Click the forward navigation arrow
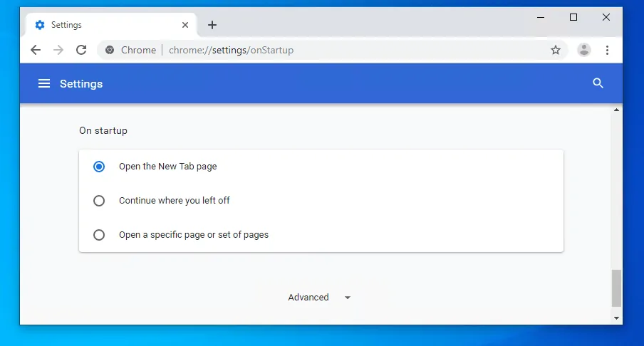 (x=58, y=50)
